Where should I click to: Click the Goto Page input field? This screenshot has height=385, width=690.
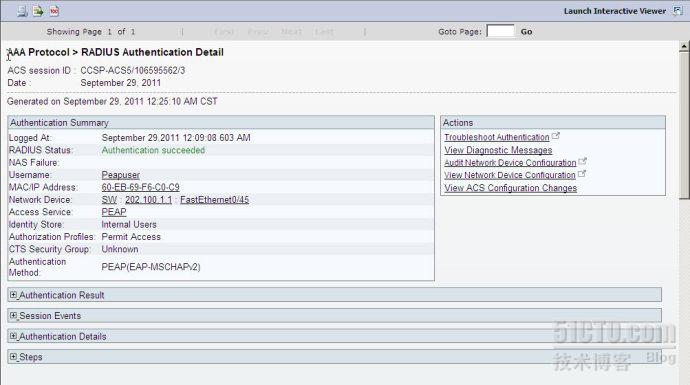[x=500, y=31]
